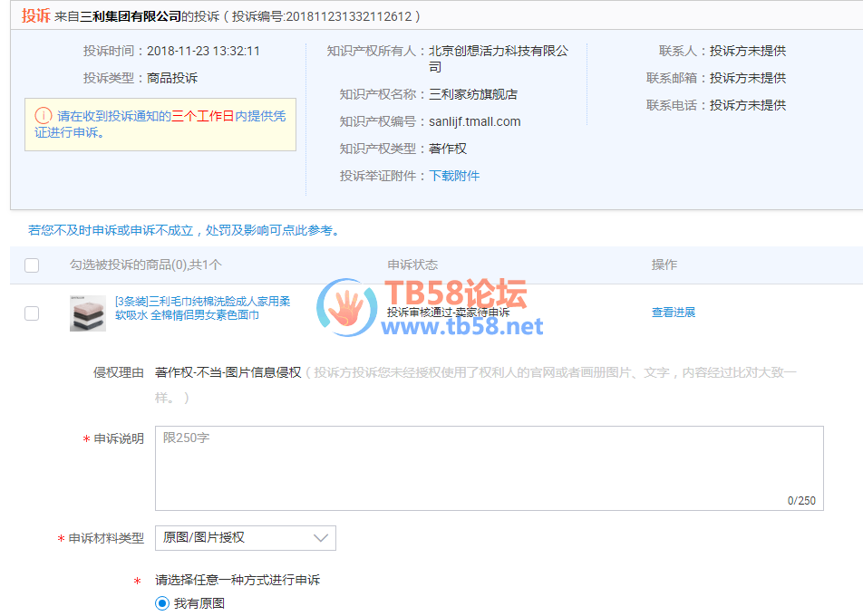Click the complaint number 201811231332112612
The height and width of the screenshot is (616, 863).
348,16
